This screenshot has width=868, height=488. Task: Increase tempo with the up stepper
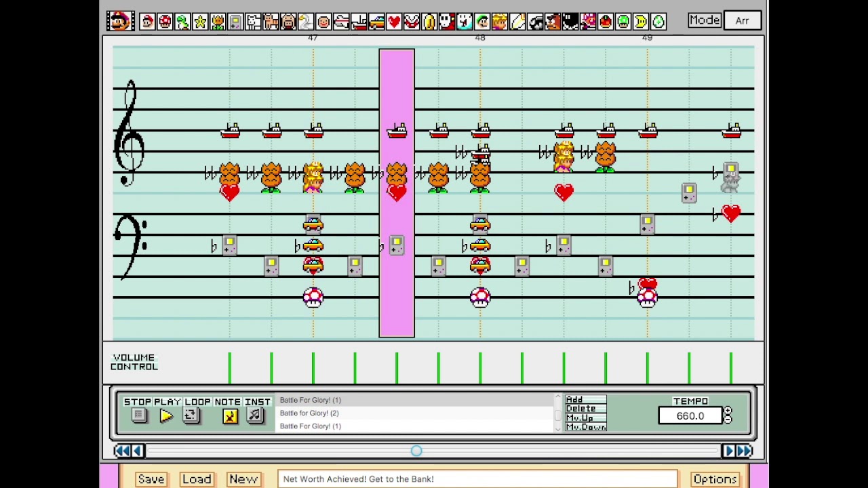(728, 411)
